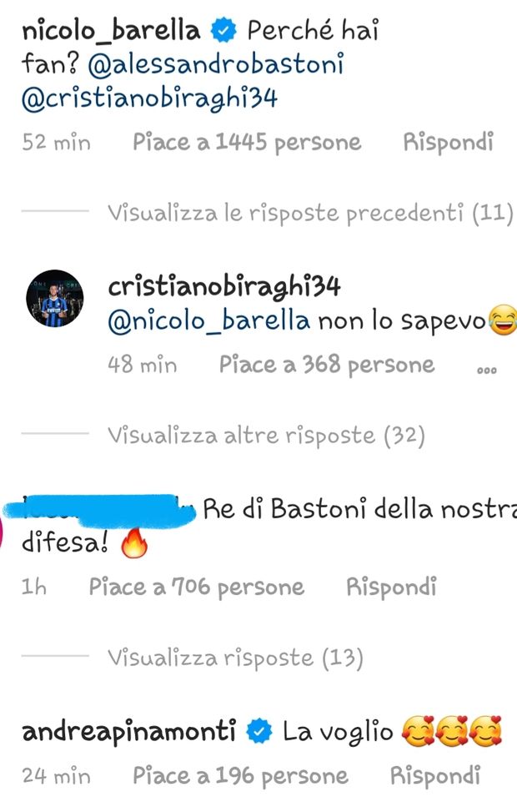517x812 pixels.
Task: Reply to nicolo_barella's comment via Rispondi
Action: pos(448,142)
